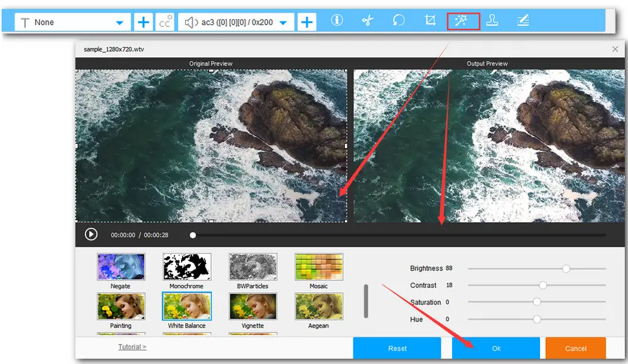Open the subtitle edit pencil icon

[x=522, y=21]
